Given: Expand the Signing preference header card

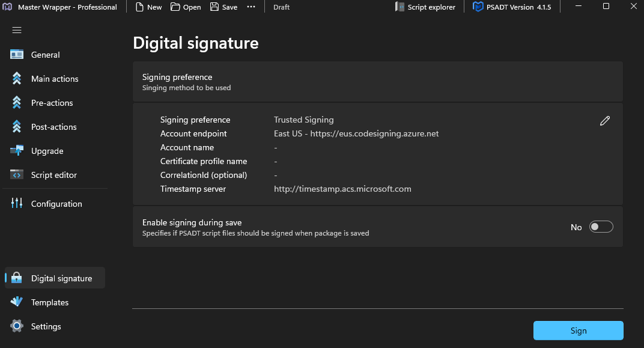Looking at the screenshot, I should 377,82.
